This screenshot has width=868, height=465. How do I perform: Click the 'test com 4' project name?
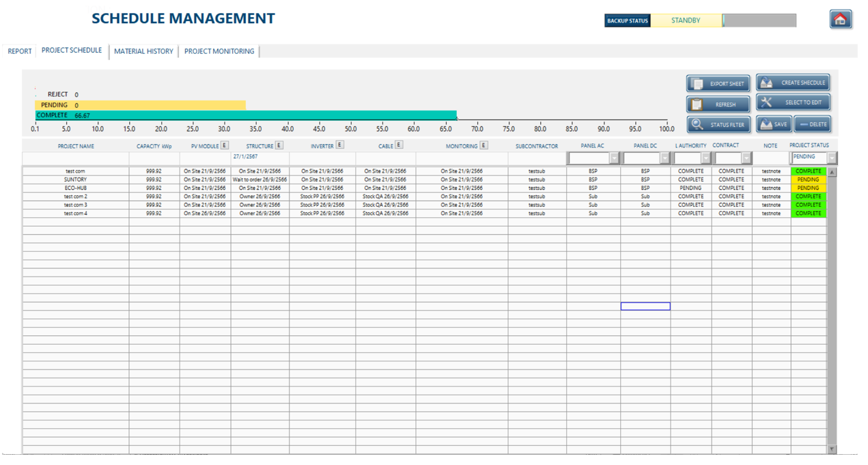(76, 213)
